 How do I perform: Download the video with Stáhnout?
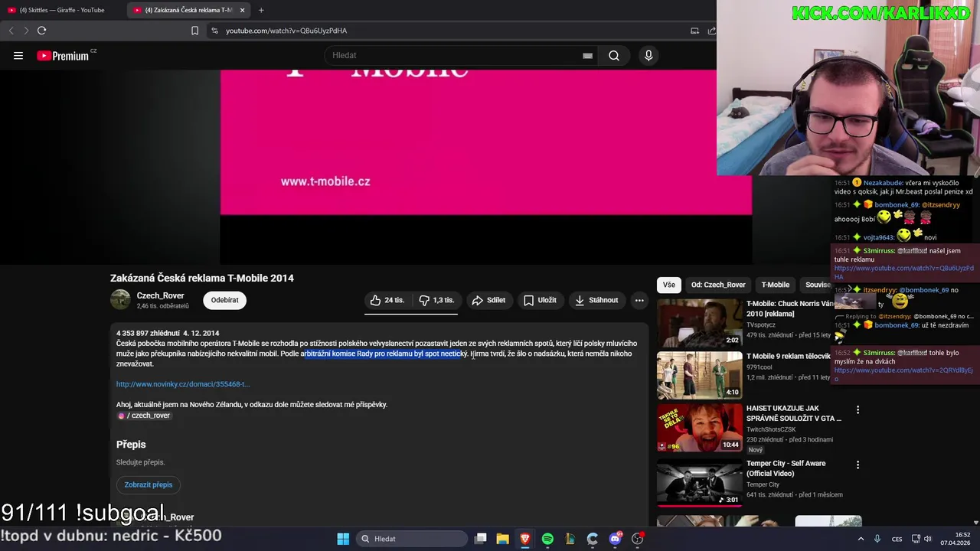click(x=596, y=300)
